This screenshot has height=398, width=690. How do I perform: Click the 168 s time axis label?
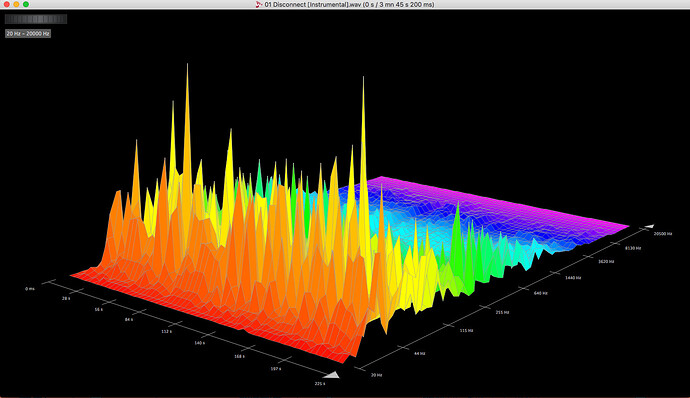coord(239,357)
